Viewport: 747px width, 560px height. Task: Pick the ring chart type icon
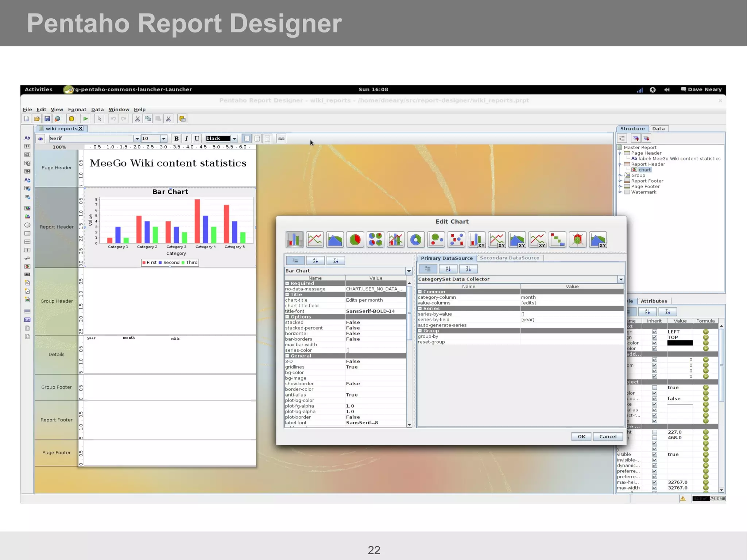point(416,240)
